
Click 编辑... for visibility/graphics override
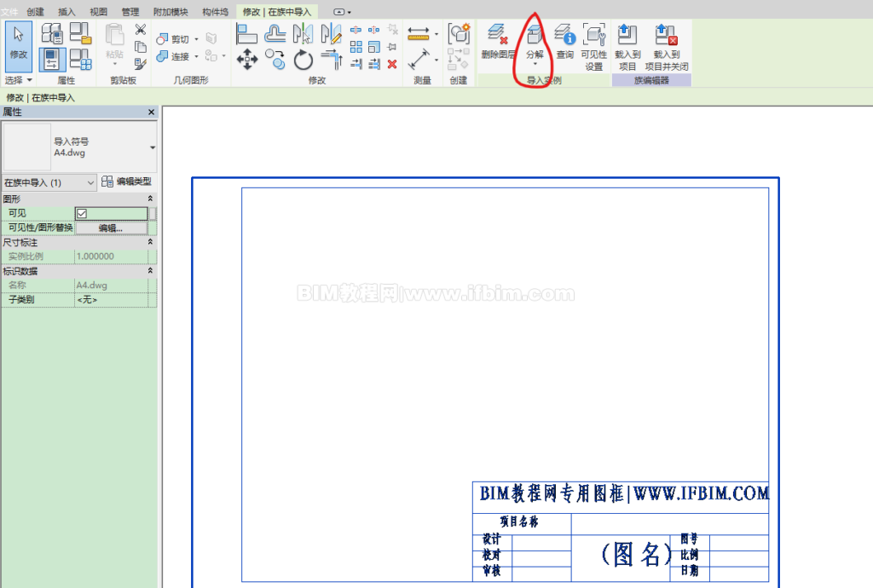pyautogui.click(x=111, y=228)
